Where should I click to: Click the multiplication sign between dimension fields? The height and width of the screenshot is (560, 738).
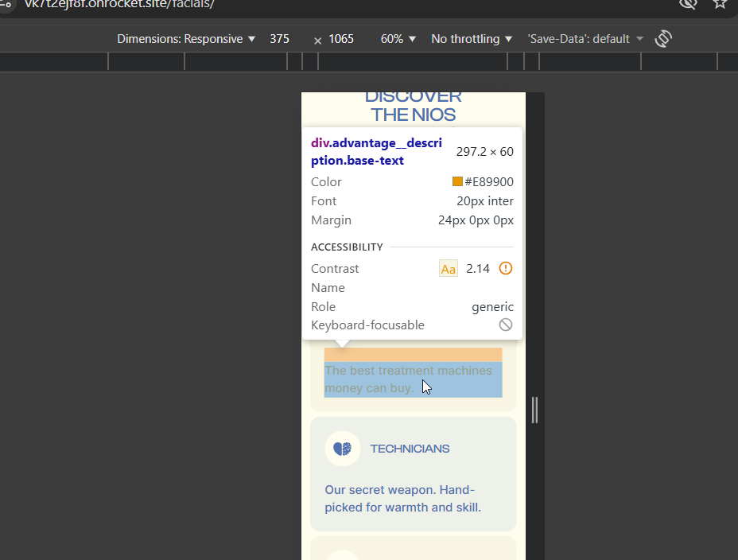coord(317,41)
